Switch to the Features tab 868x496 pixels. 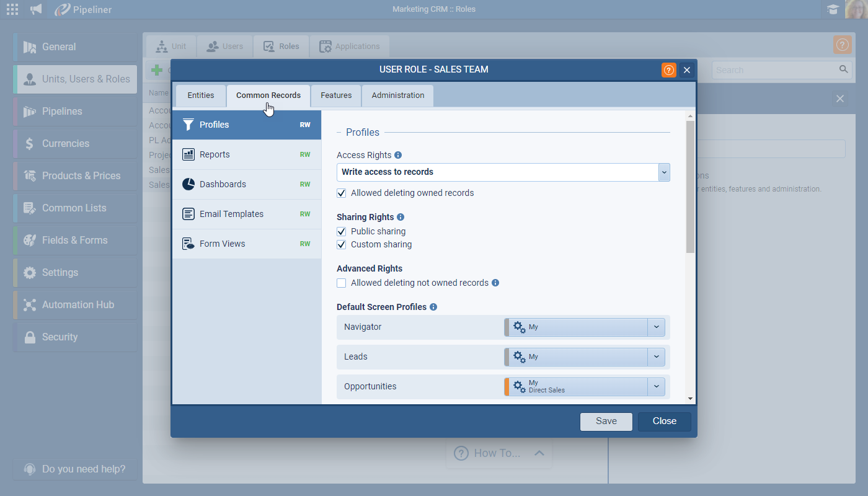pyautogui.click(x=336, y=95)
